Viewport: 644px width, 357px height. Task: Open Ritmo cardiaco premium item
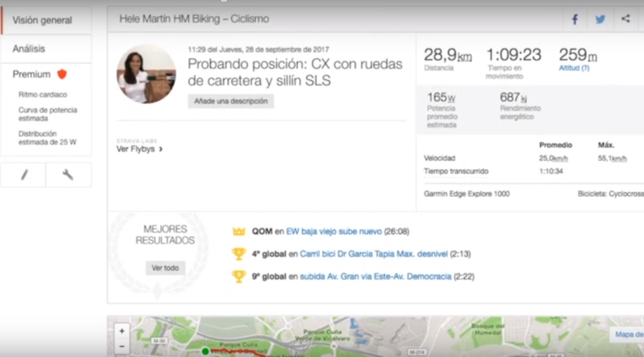coord(43,94)
